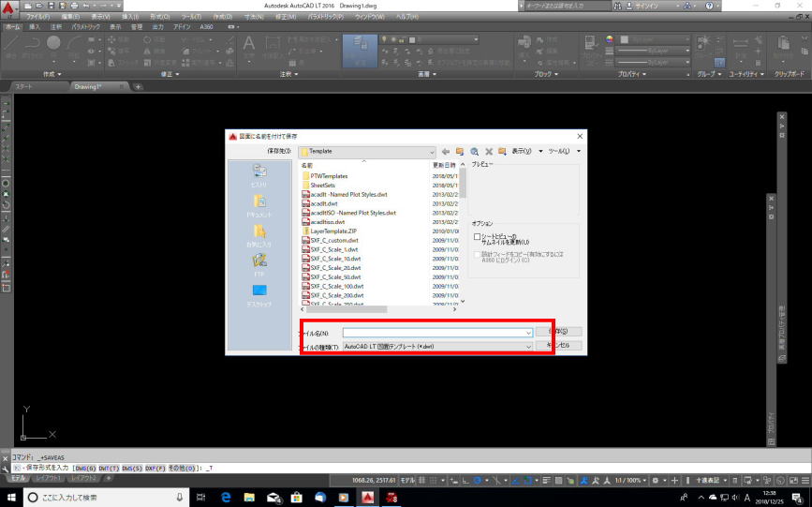Expand the save location Template dropdown
812x507 pixels.
pyautogui.click(x=432, y=152)
